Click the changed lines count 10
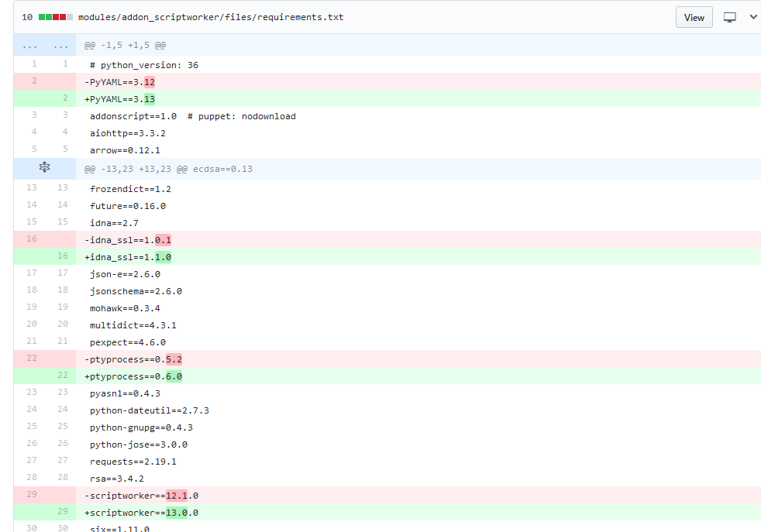 pos(27,17)
